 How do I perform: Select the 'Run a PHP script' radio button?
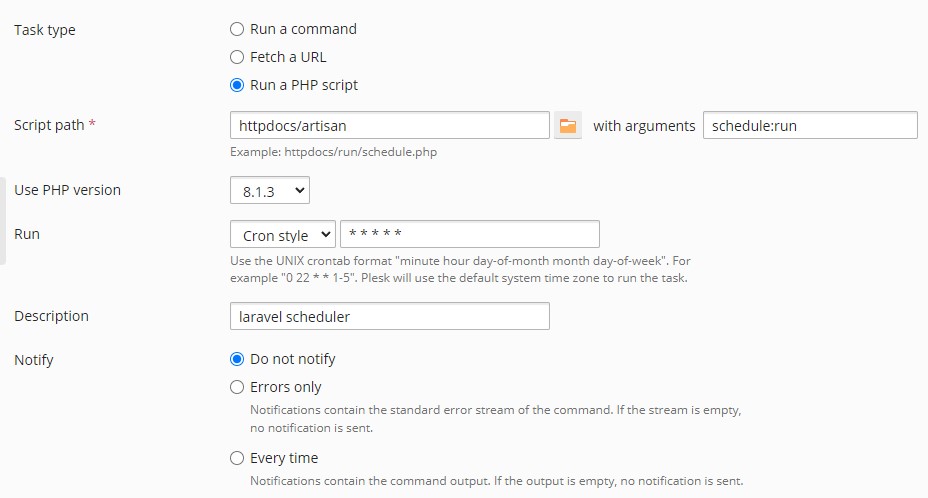tap(237, 85)
